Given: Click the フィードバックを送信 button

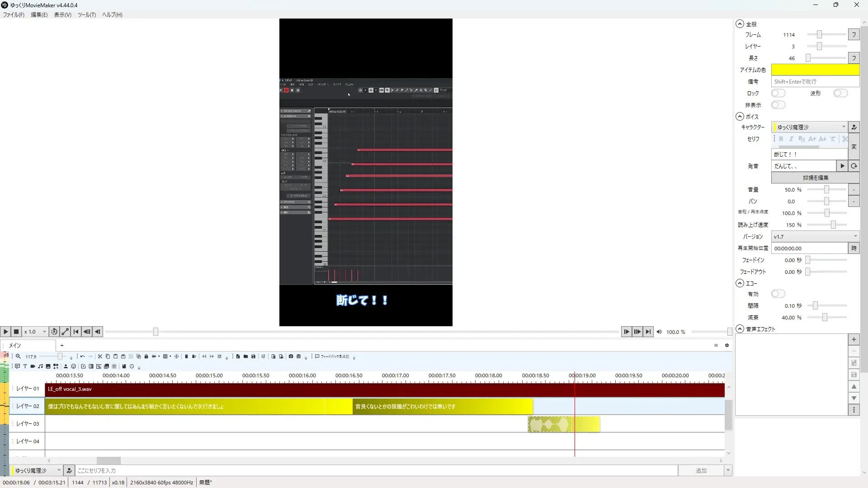Looking at the screenshot, I should (332, 357).
